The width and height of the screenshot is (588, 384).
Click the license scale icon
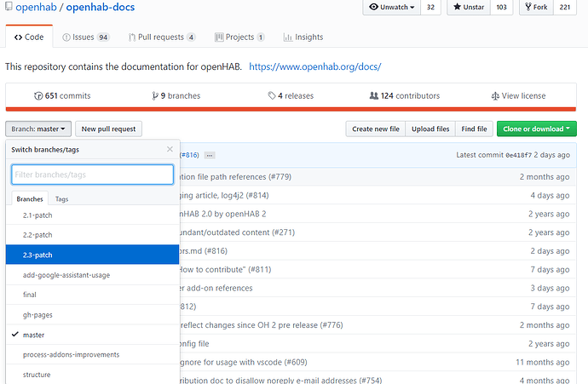(x=495, y=96)
